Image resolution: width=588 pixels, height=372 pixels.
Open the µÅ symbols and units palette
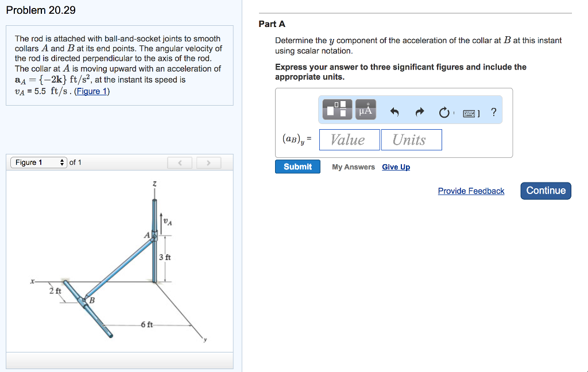tap(366, 109)
